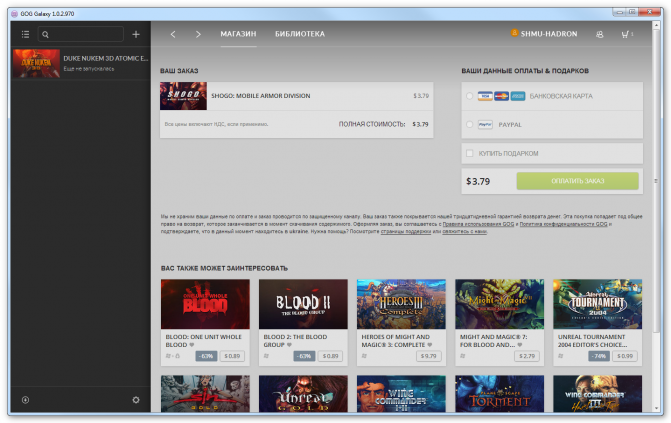Click bank card logos icon

point(501,96)
